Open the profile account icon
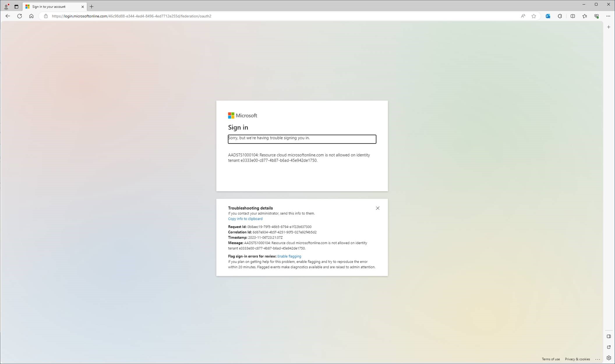 tap(6, 6)
